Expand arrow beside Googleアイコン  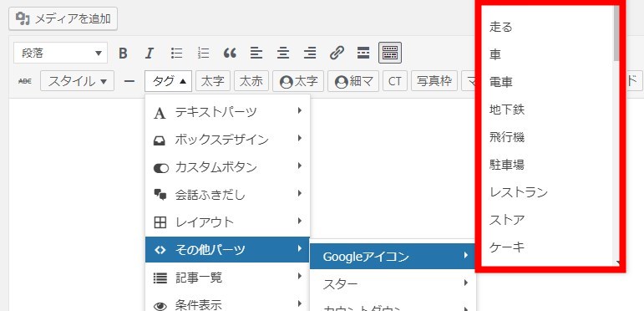click(466, 255)
